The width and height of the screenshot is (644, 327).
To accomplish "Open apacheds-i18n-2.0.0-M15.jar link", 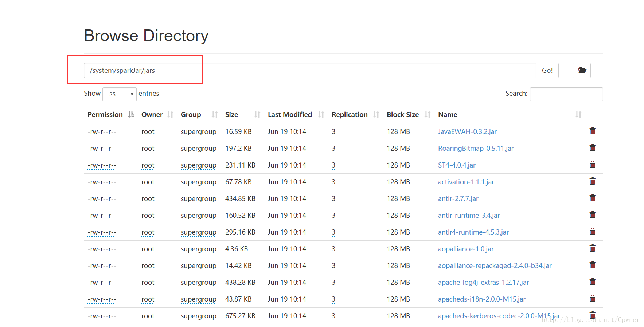I will pos(482,299).
